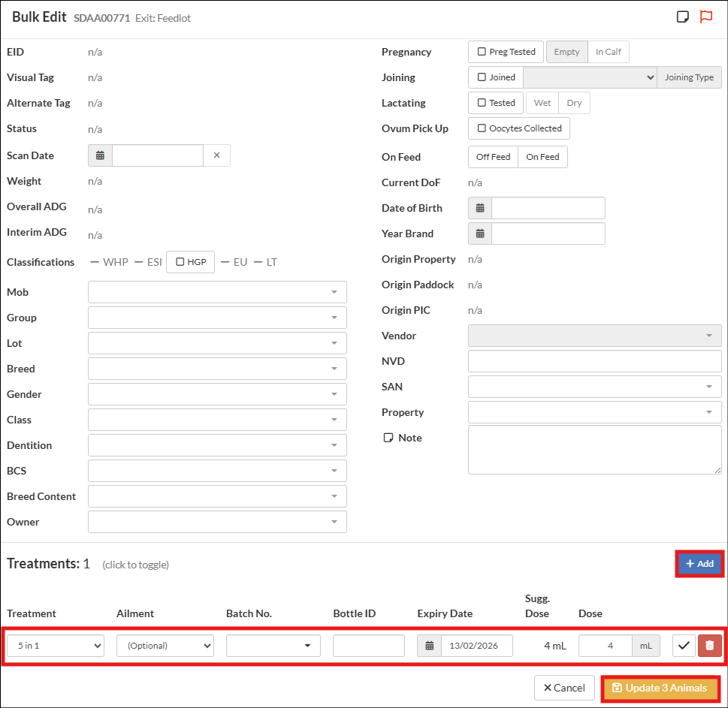This screenshot has width=728, height=708.
Task: Delete the 5 in 1 treatment row
Action: [x=710, y=646]
